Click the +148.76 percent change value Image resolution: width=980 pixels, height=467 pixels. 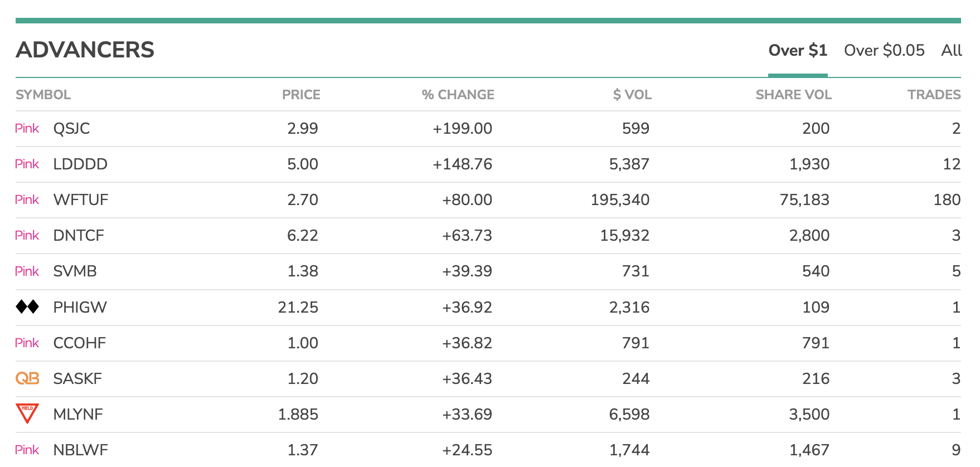pyautogui.click(x=463, y=164)
